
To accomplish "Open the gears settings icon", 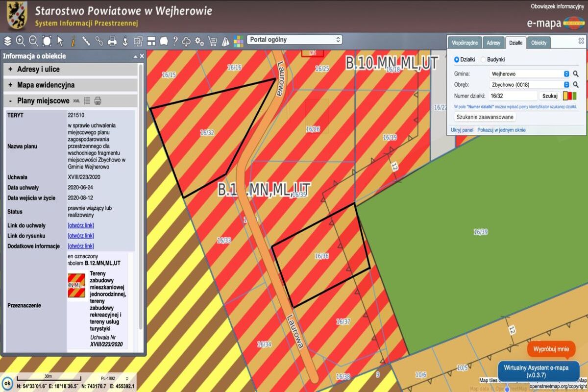I will pos(199,41).
